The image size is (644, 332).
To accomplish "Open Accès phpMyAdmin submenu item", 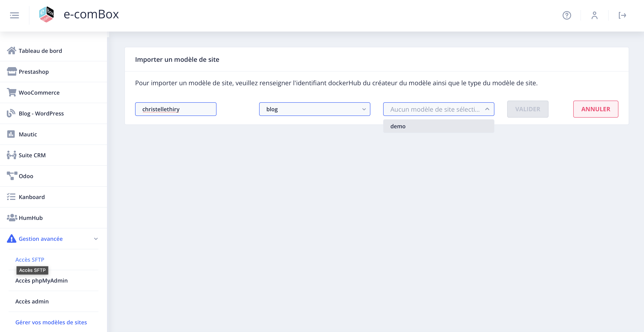I will point(41,280).
